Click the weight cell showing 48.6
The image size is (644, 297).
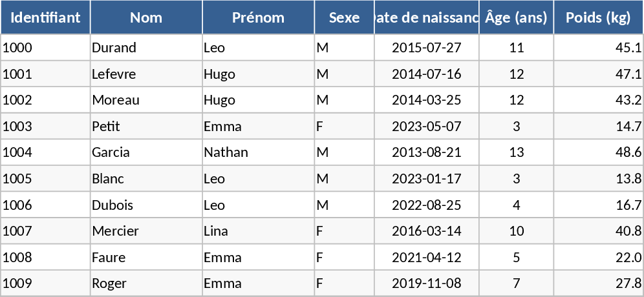click(598, 153)
